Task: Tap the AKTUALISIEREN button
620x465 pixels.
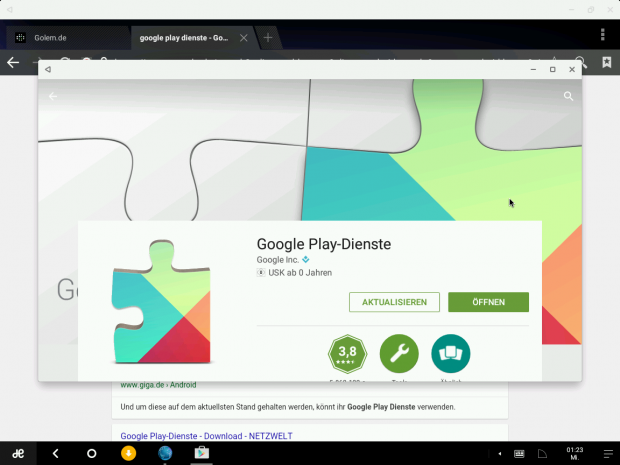Action: [x=394, y=302]
